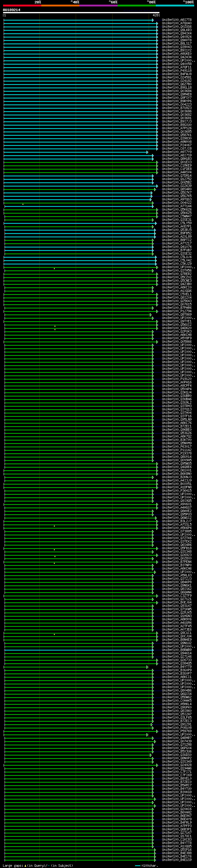Select the UniRef100_Q01EX3 label
The height and width of the screenshot is (868, 197).
click(177, 162)
